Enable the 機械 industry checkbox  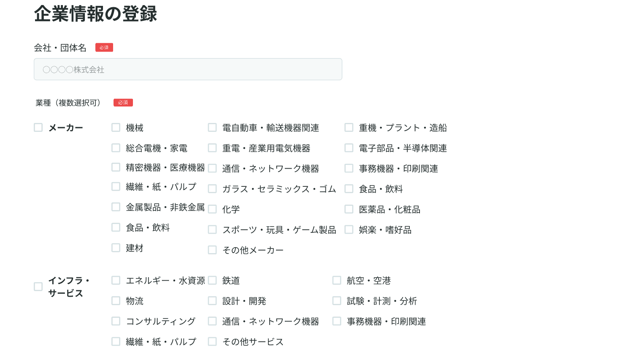116,127
